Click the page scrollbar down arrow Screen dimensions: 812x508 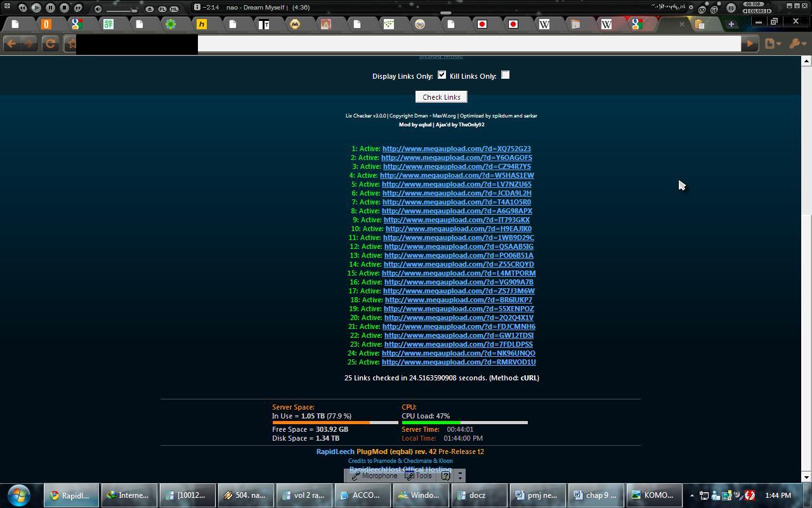(x=806, y=477)
